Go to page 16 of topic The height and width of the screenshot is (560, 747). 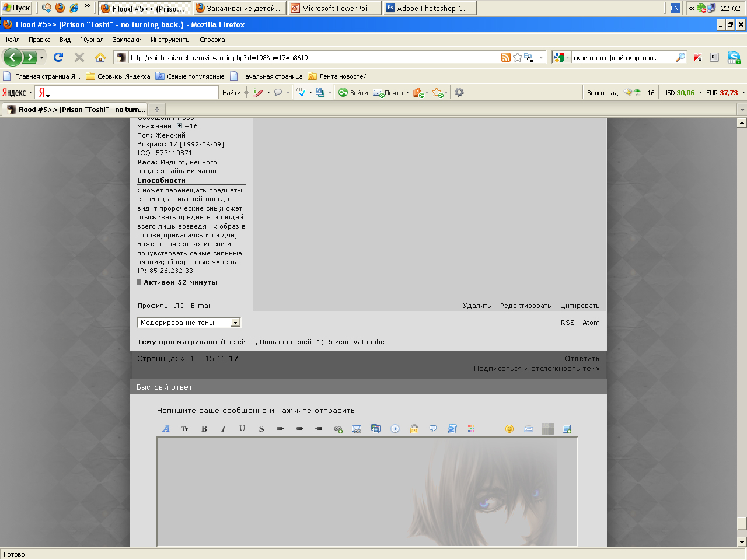[x=221, y=359]
